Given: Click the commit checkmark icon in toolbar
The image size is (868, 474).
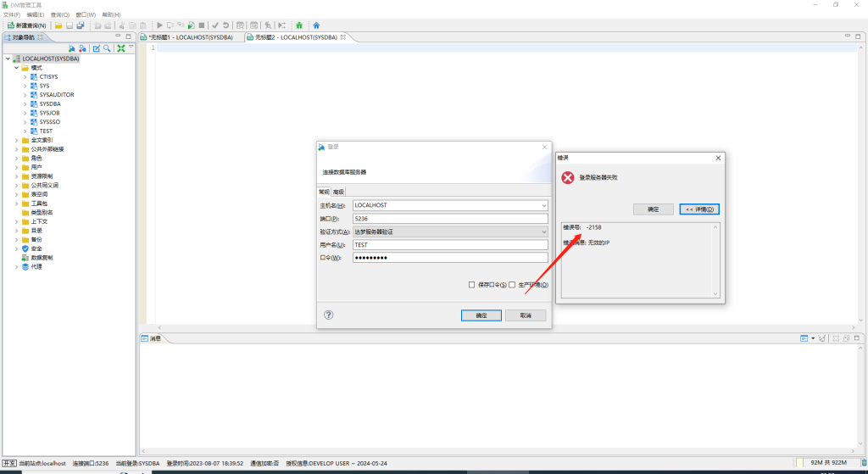Looking at the screenshot, I should pyautogui.click(x=215, y=25).
